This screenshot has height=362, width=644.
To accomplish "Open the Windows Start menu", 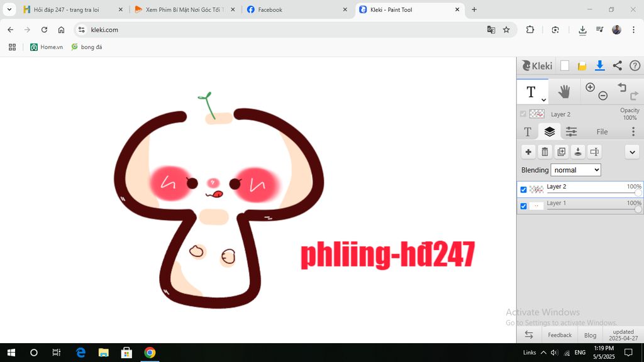I will (x=11, y=353).
